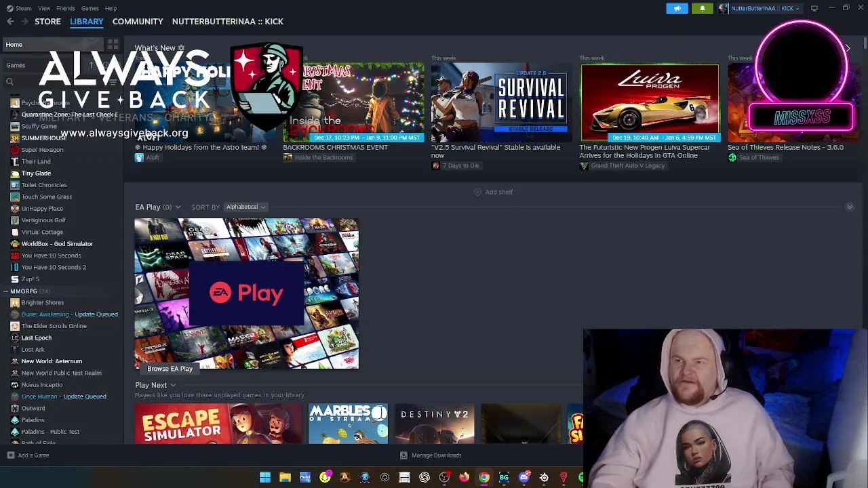
Task: Open the BACKROOMS CHRISTMAS EVENT news card
Action: (353, 102)
